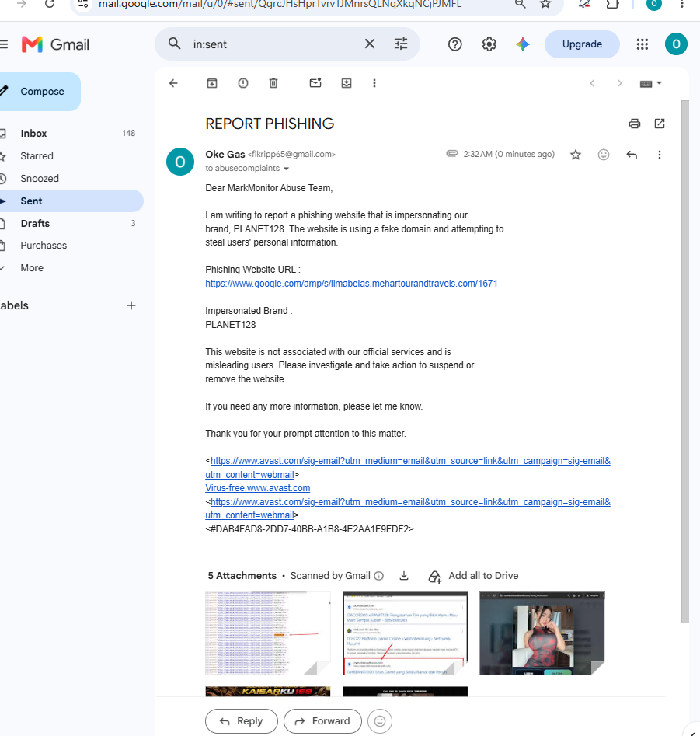Click the search magnifier icon
700x736 pixels.
click(x=175, y=44)
